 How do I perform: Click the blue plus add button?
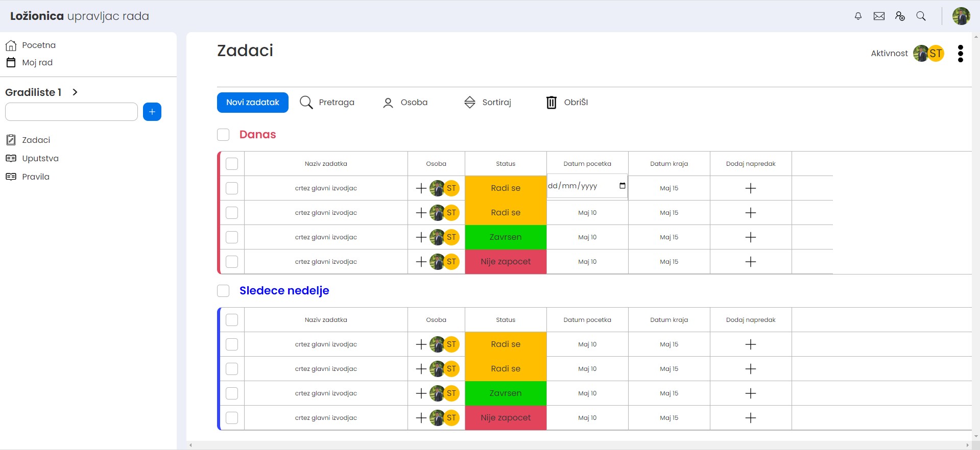point(152,112)
